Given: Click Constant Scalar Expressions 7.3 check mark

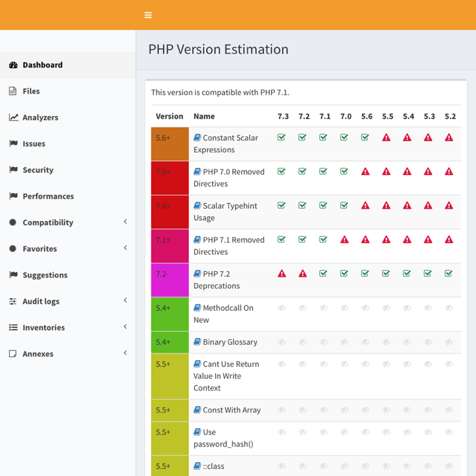Looking at the screenshot, I should click(x=281, y=137).
